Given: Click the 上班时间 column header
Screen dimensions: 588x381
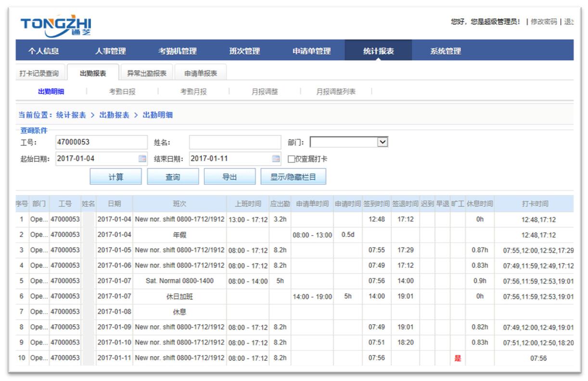Looking at the screenshot, I should pos(248,204).
